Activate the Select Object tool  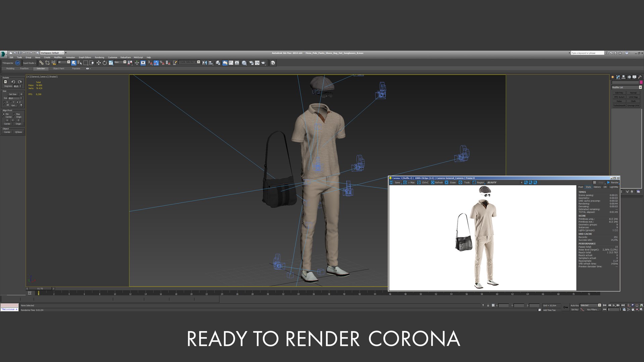[x=73, y=63]
